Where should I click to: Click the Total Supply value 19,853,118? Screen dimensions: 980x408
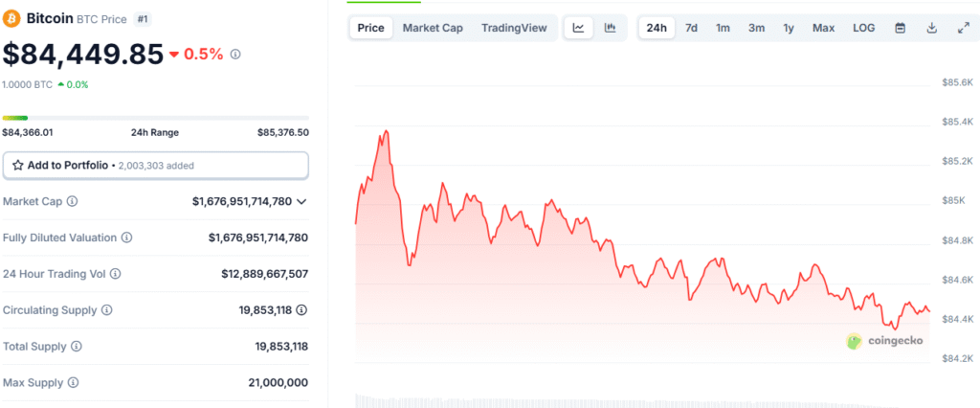(x=282, y=346)
